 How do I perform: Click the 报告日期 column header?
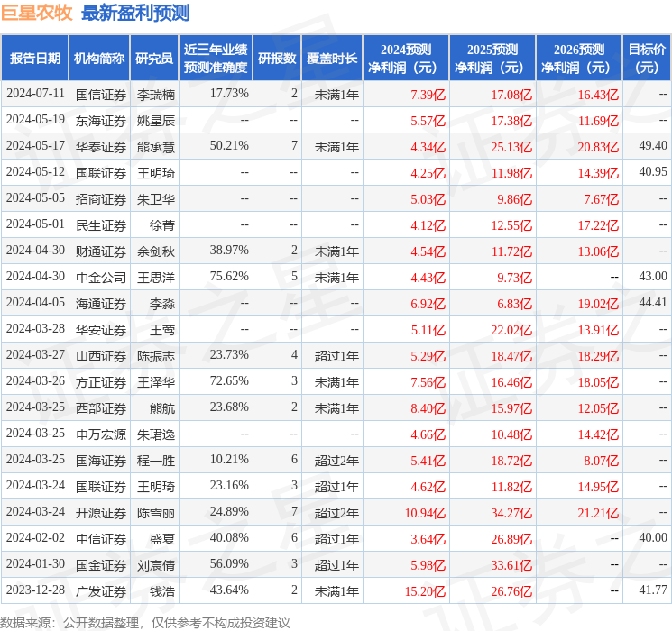[x=34, y=59]
